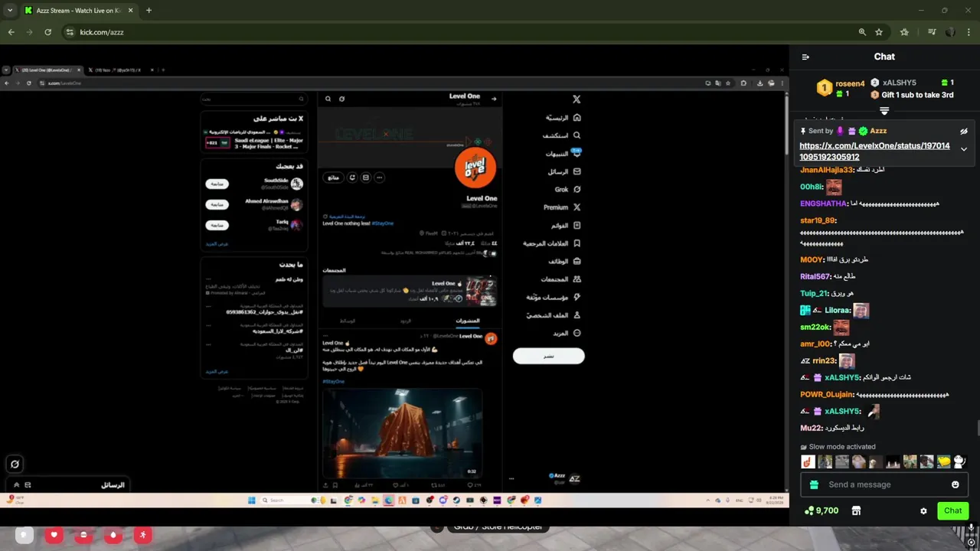The width and height of the screenshot is (980, 551).
Task: Click the heart icon on the bottom overlay bar
Action: coord(54,535)
